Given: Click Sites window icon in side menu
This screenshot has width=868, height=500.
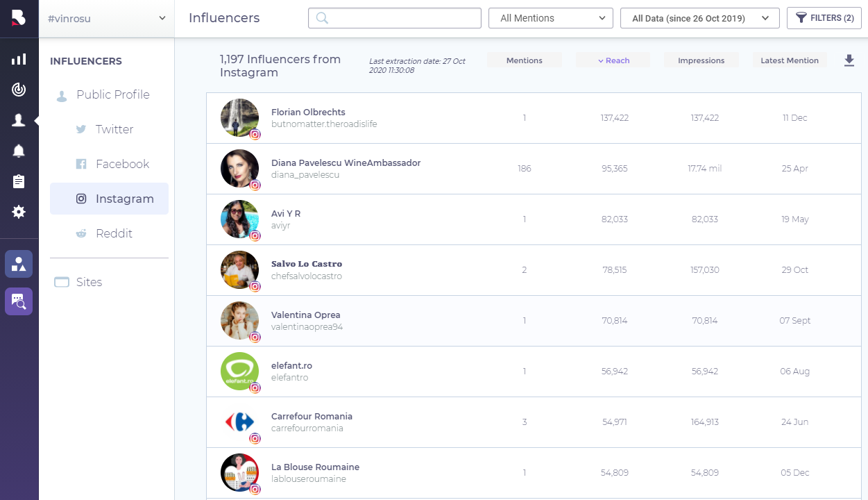Looking at the screenshot, I should [62, 282].
